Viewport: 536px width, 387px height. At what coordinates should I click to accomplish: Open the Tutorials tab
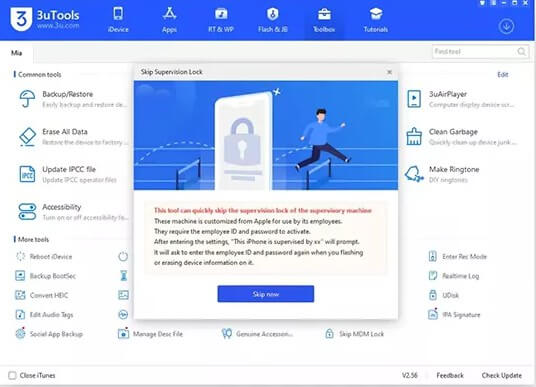(x=375, y=20)
